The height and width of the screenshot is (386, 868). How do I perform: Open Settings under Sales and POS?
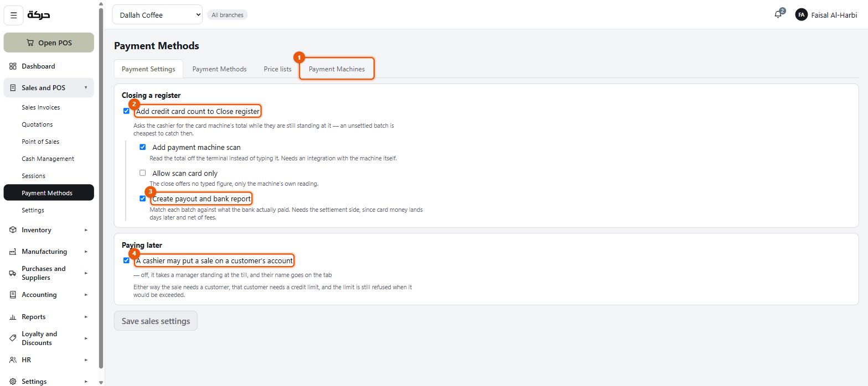tap(33, 210)
